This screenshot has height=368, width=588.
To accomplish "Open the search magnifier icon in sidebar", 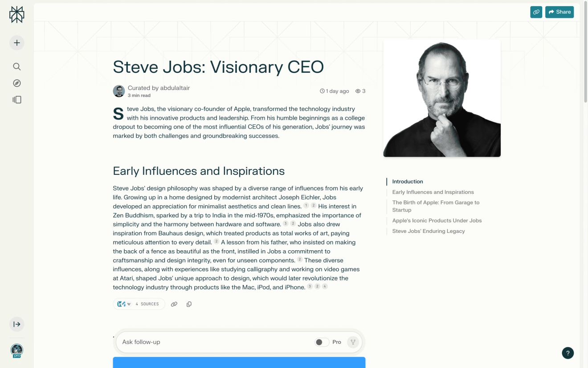I will pos(17,66).
